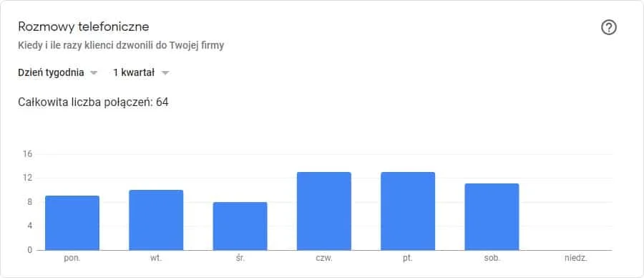This screenshot has height=278, width=644.
Task: Click the niedz. axis label
Action: click(575, 259)
